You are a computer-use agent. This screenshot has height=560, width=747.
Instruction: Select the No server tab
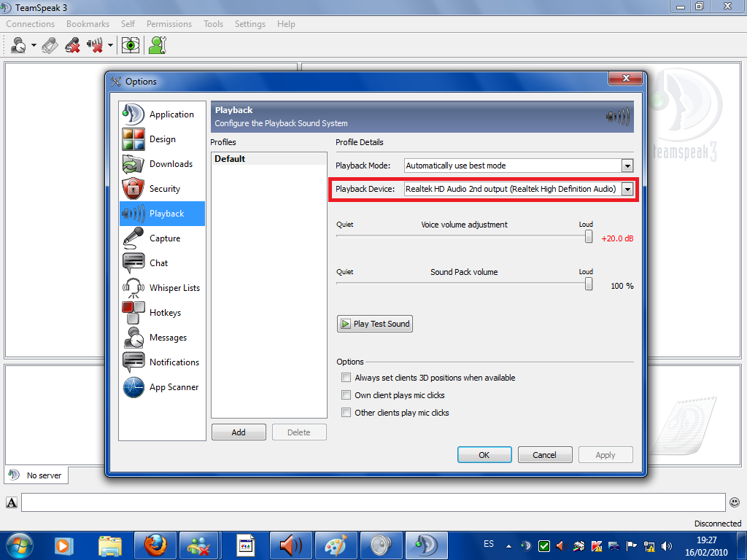[36, 475]
